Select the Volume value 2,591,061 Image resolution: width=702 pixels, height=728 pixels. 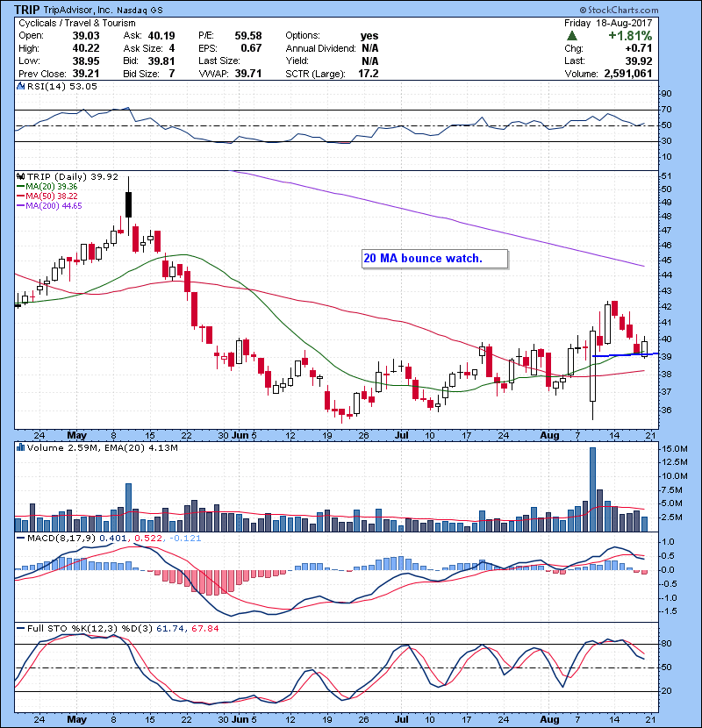tap(628, 74)
